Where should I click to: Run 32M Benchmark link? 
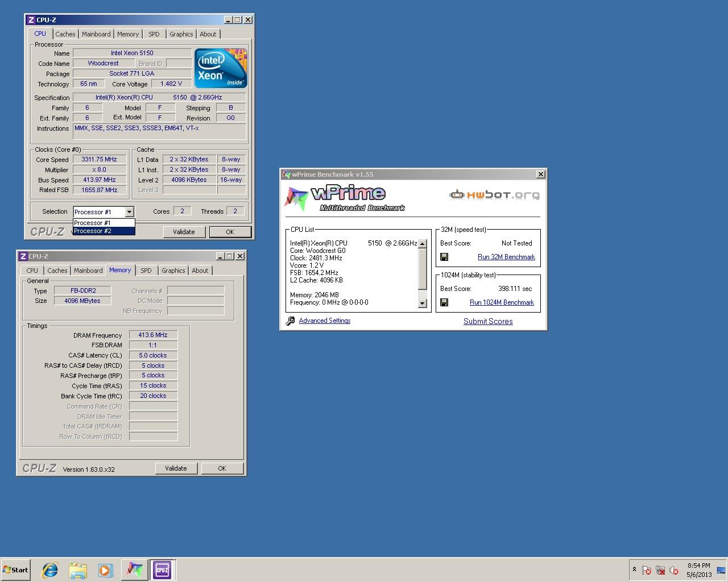tap(506, 257)
